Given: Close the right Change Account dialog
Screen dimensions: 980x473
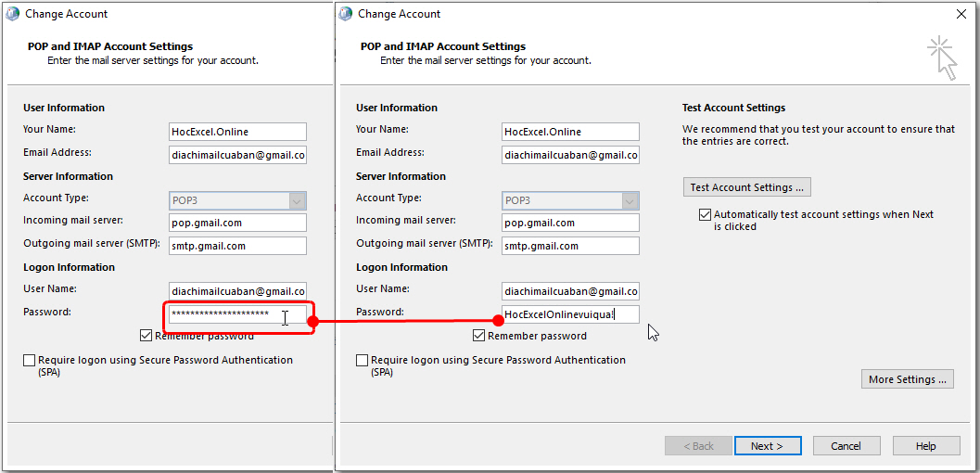Looking at the screenshot, I should [x=961, y=14].
